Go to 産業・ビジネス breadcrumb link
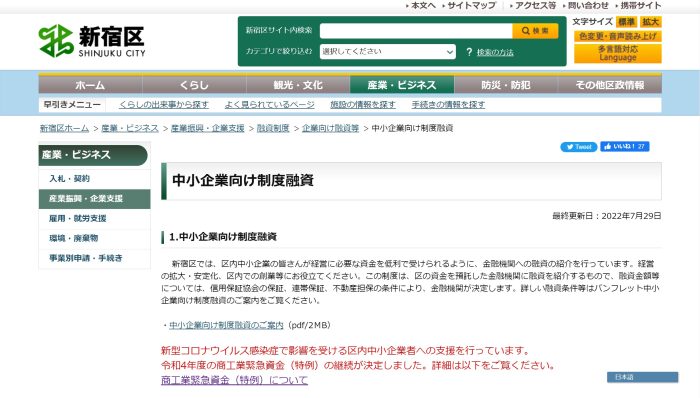 (130, 128)
